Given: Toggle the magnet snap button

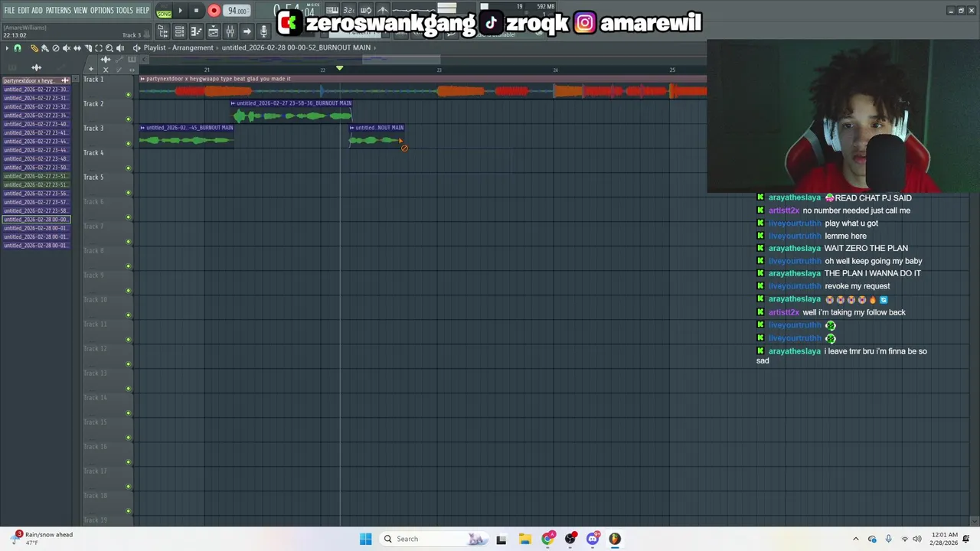Looking at the screenshot, I should coord(18,48).
